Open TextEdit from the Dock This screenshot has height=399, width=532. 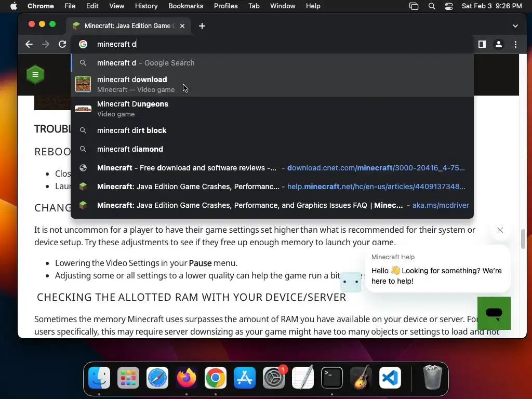pyautogui.click(x=303, y=377)
